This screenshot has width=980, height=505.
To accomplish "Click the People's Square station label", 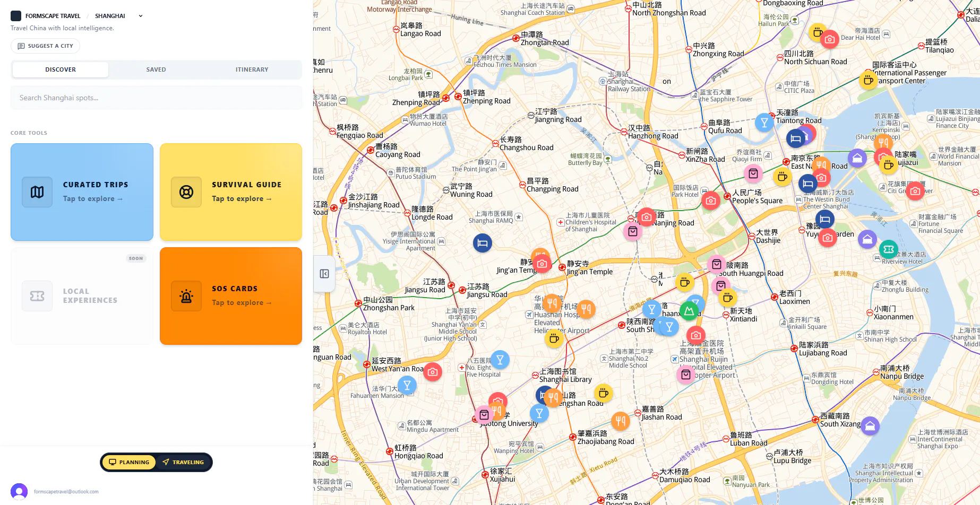I will pyautogui.click(x=757, y=197).
